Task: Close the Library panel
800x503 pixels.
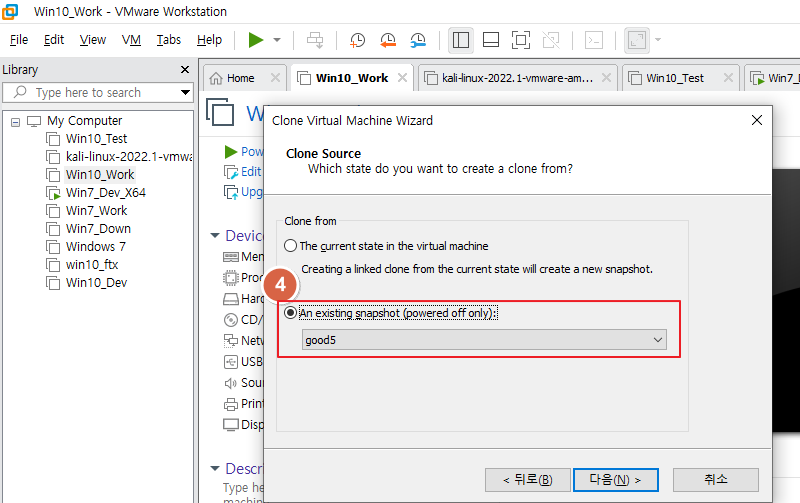Action: pos(185,69)
